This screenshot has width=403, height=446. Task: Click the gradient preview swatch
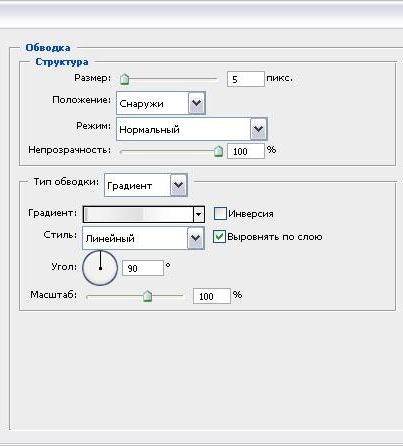[x=138, y=214]
